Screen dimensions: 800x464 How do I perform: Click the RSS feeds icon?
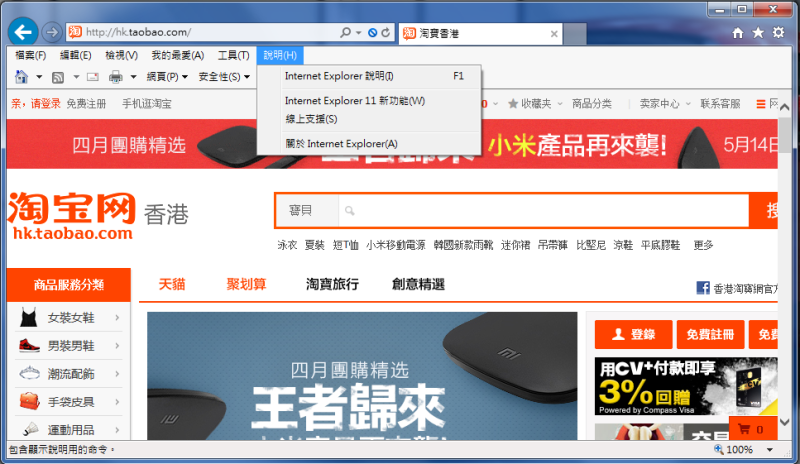pyautogui.click(x=58, y=77)
